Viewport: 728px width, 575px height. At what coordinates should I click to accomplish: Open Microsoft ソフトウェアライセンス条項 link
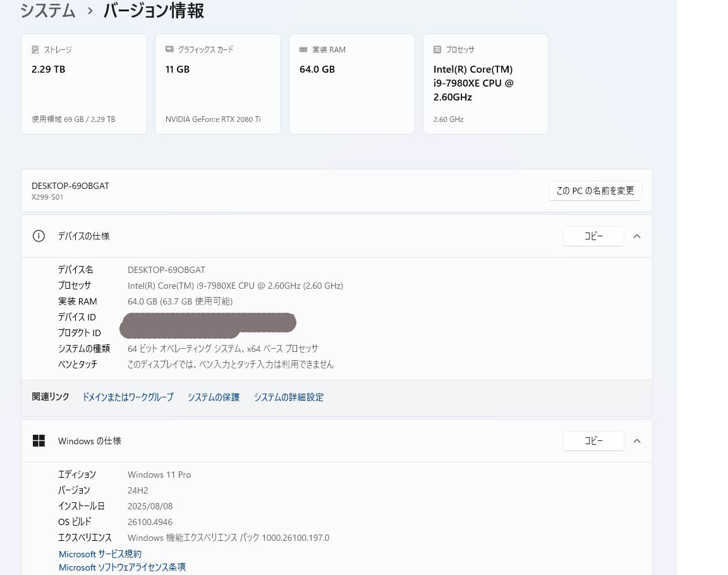pyautogui.click(x=122, y=567)
